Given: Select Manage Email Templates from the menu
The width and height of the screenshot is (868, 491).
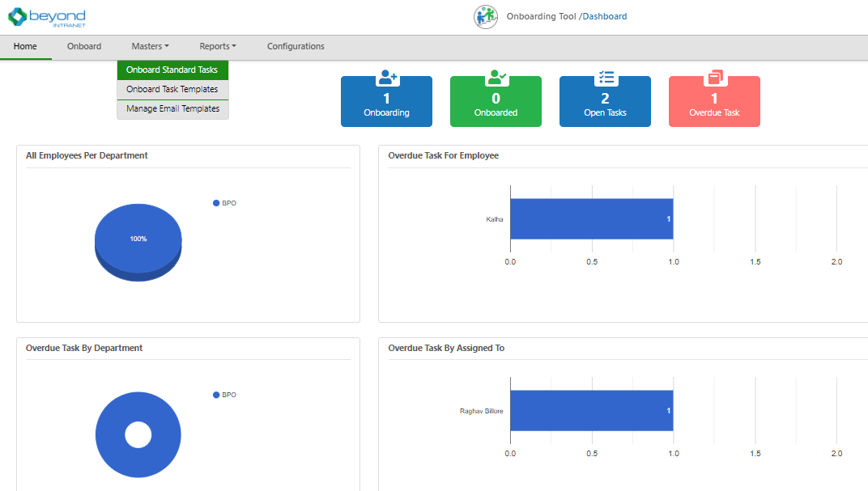Looking at the screenshot, I should [172, 108].
